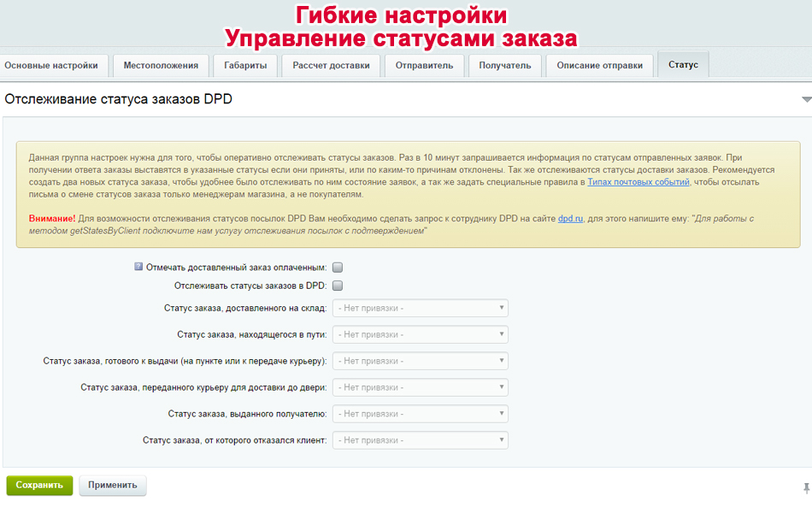Go to the Отправитель tab
The image size is (812, 513).
pyautogui.click(x=424, y=66)
